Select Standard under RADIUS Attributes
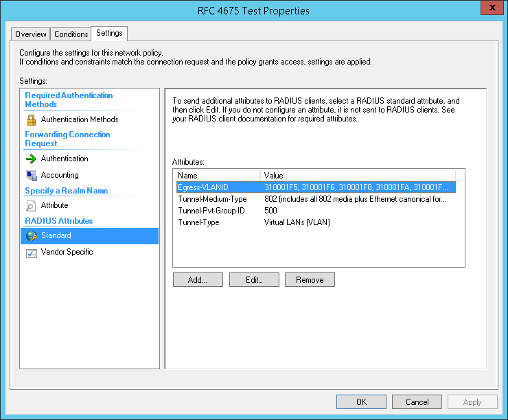This screenshot has width=508, height=420. tap(89, 236)
